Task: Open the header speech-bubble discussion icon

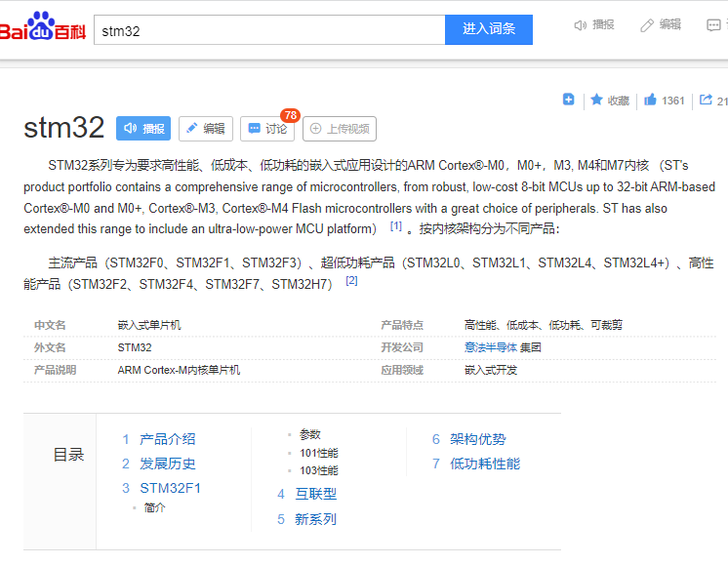Action: coord(714,25)
